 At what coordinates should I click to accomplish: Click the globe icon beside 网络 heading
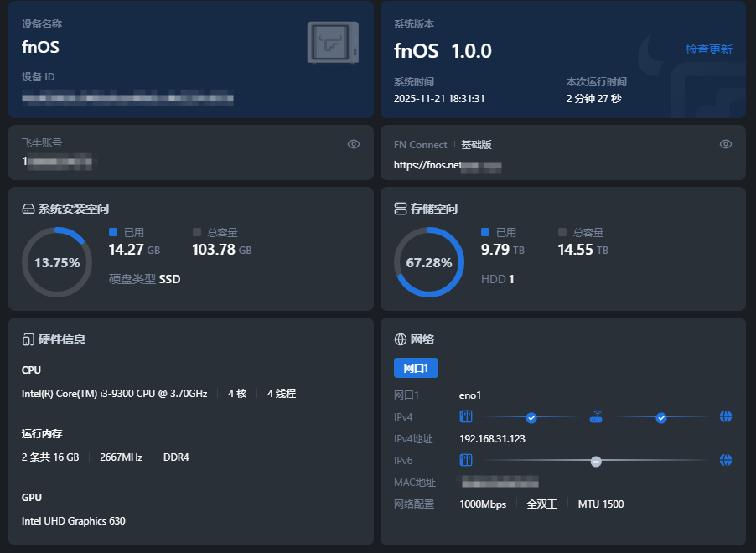[x=400, y=339]
